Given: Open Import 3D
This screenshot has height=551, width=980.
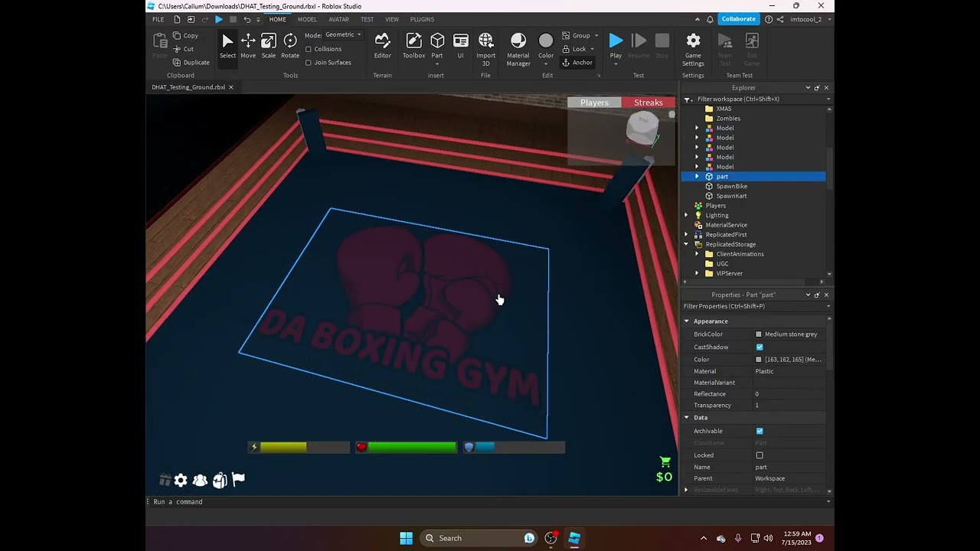Looking at the screenshot, I should click(x=486, y=49).
